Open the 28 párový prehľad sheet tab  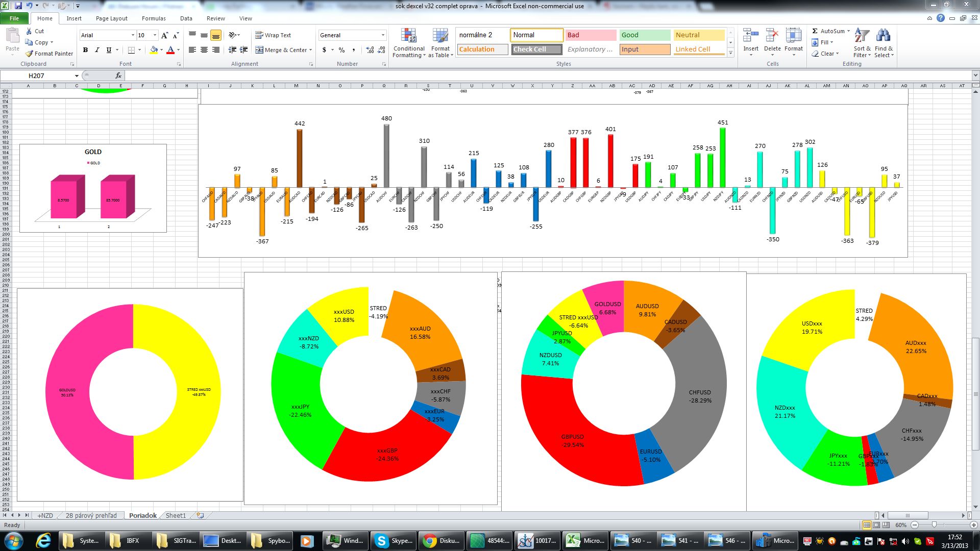coord(91,515)
